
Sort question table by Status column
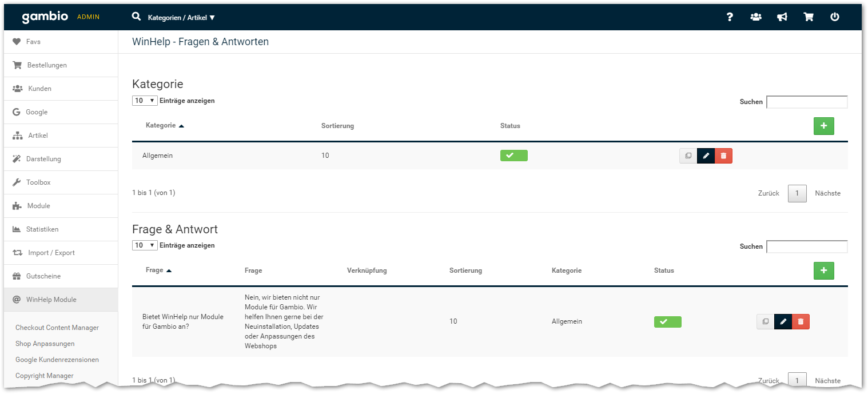point(664,270)
